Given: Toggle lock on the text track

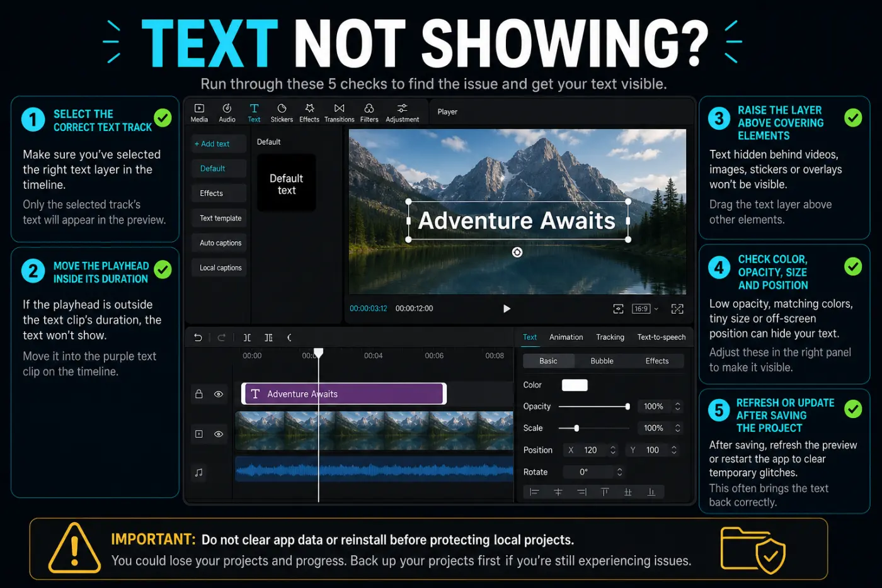Looking at the screenshot, I should tap(199, 394).
